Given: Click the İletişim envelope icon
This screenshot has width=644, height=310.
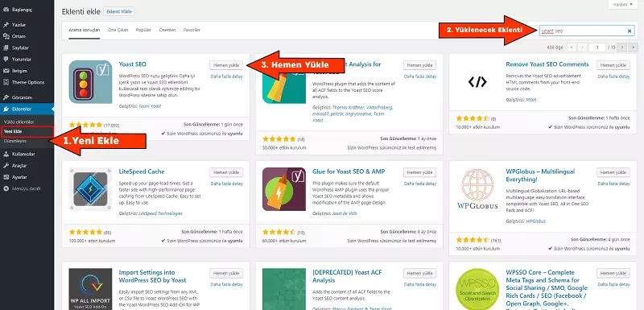Looking at the screenshot, I should click(6, 71).
